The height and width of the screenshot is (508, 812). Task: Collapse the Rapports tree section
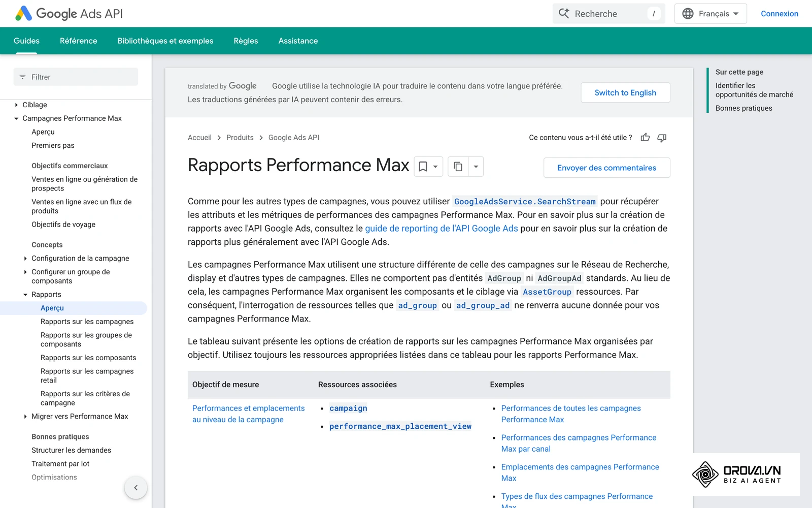pos(25,295)
